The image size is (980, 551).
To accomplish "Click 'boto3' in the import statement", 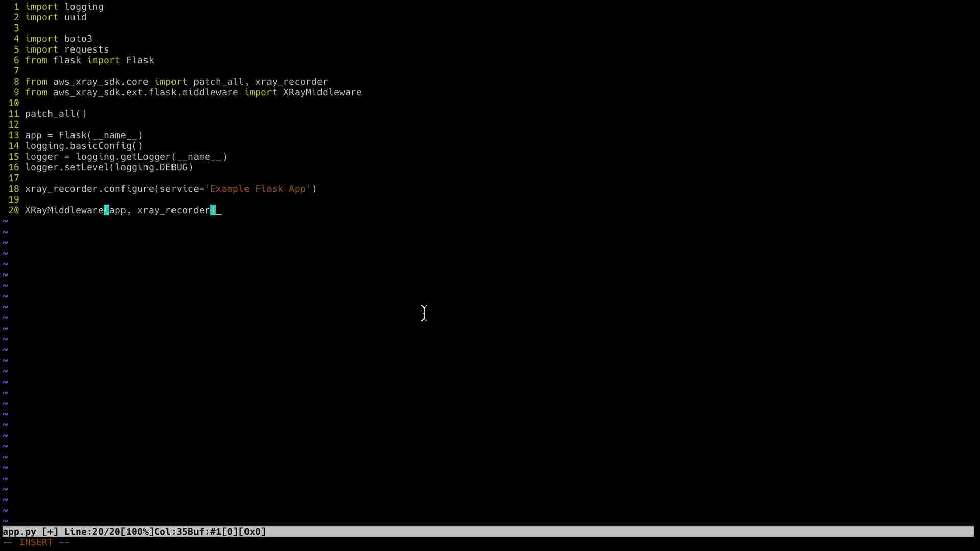I will (78, 39).
